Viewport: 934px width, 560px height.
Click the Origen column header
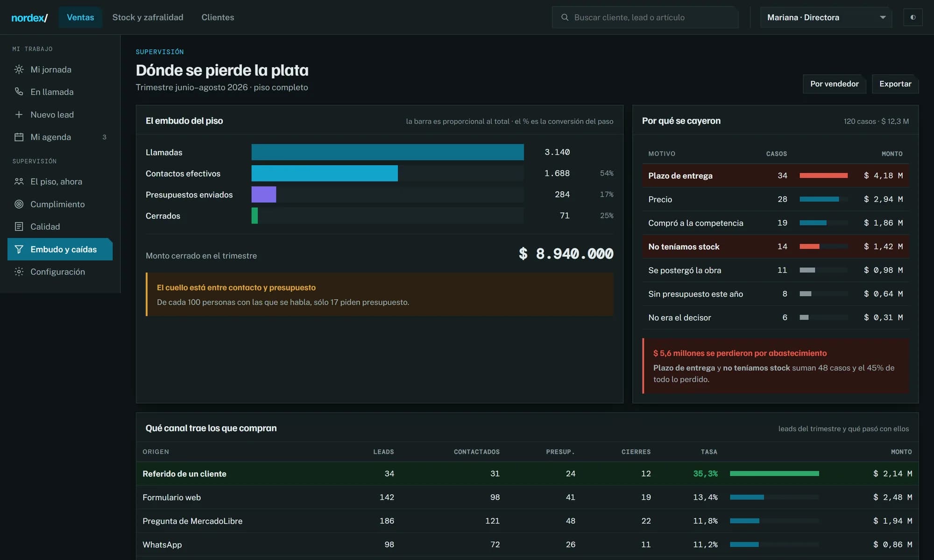pos(156,452)
